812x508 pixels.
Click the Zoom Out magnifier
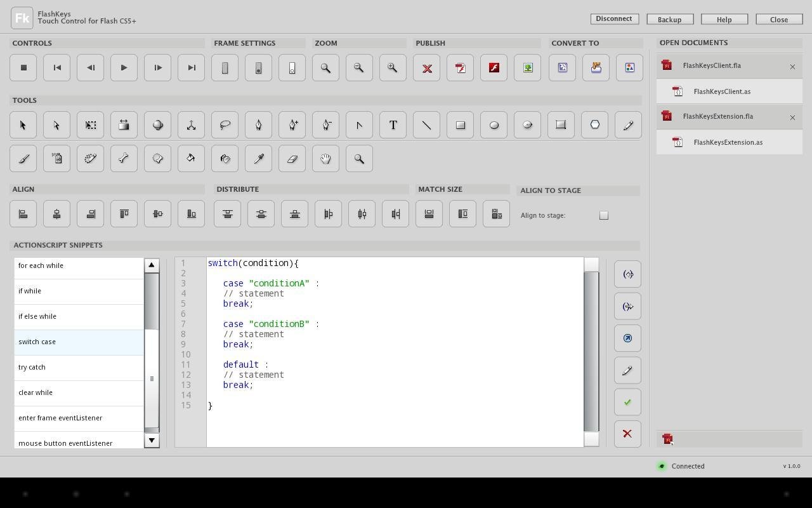coord(360,68)
